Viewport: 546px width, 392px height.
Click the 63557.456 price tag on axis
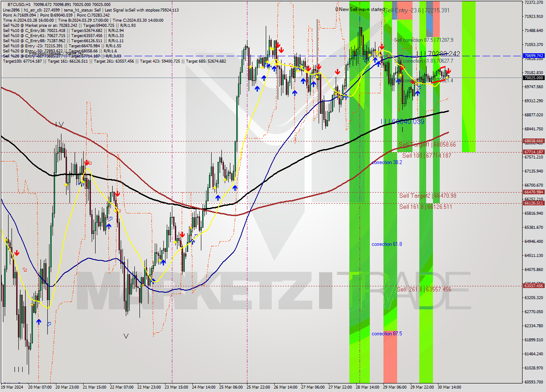[534, 285]
